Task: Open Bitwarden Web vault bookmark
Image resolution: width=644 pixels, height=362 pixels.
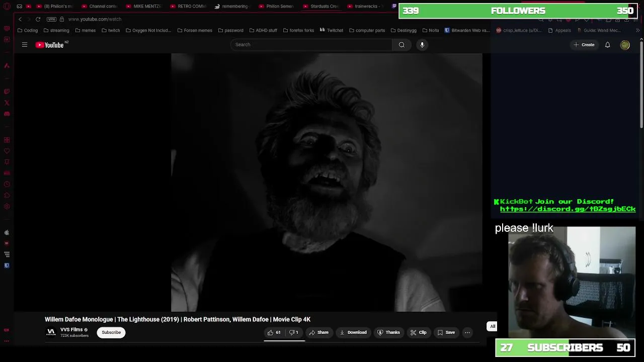Action: (467, 30)
